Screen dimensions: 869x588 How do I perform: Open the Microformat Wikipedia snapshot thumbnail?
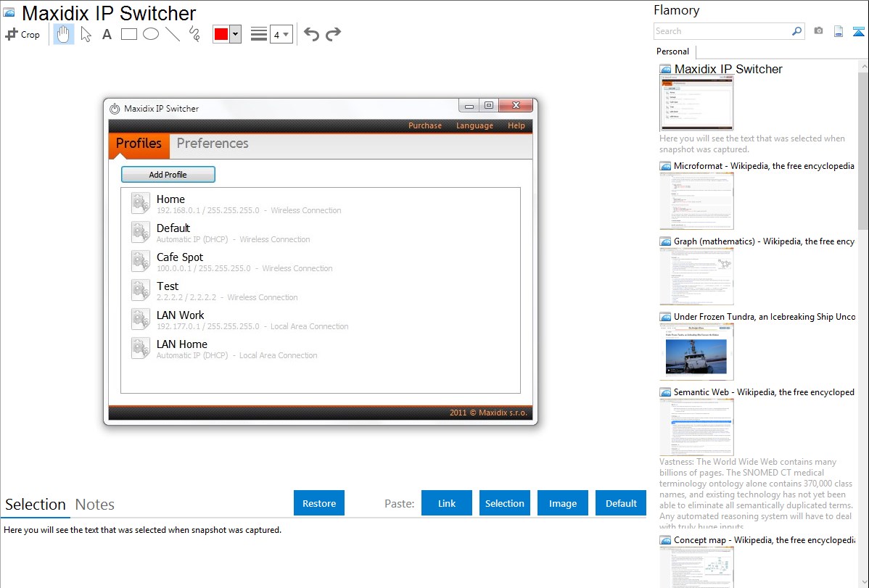click(696, 201)
